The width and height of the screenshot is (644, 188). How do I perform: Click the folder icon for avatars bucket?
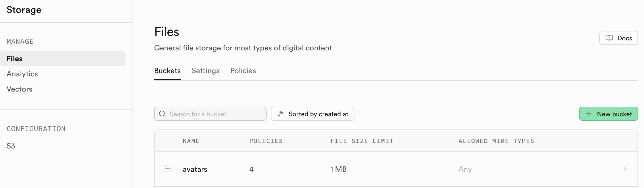click(168, 169)
